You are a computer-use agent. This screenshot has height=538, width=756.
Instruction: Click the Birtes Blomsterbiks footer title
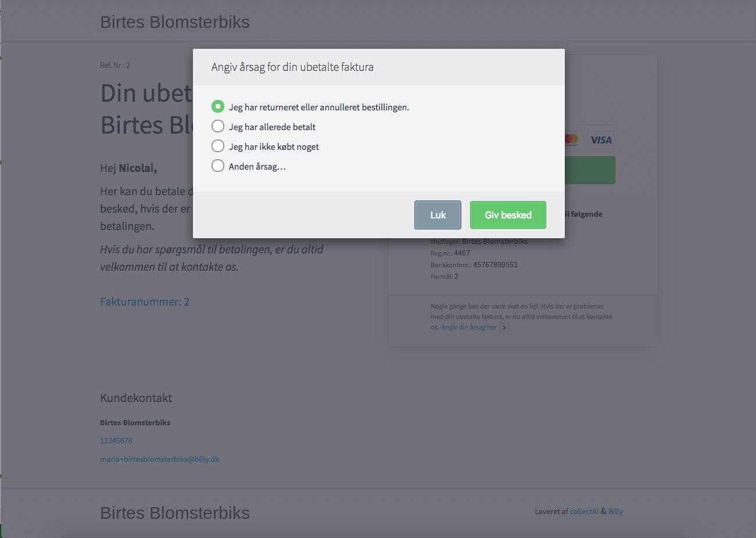[x=175, y=513]
